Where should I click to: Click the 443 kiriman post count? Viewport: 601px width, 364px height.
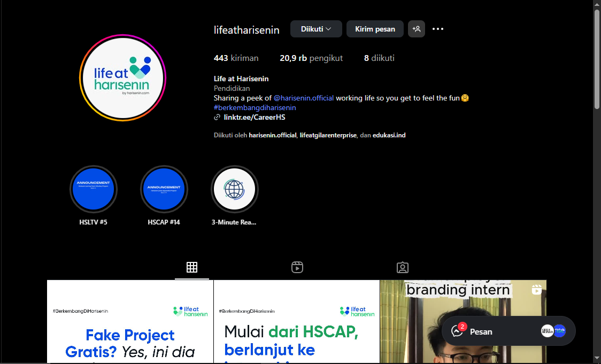point(236,58)
